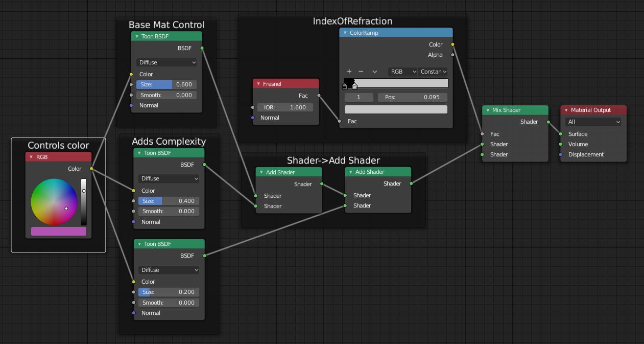This screenshot has height=344, width=644.
Task: Open Diffuse dropdown in Base Mat Control frame
Action: (x=166, y=62)
